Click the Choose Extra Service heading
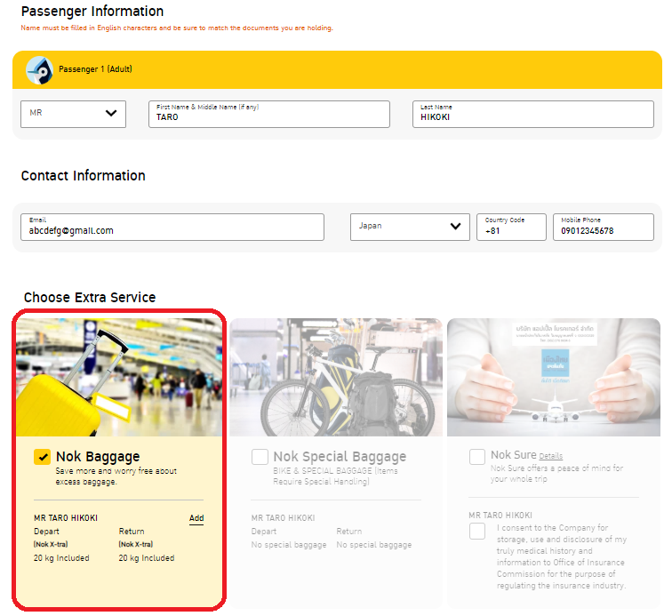 90,297
